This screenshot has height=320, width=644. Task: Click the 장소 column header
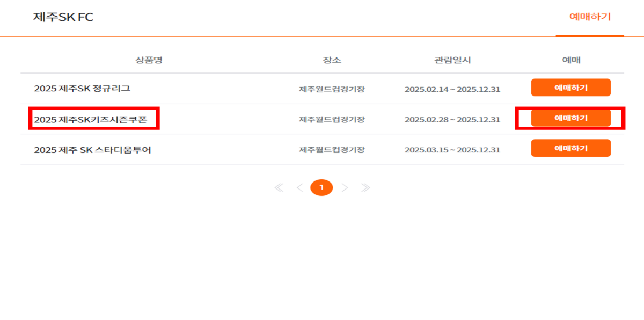[332, 60]
